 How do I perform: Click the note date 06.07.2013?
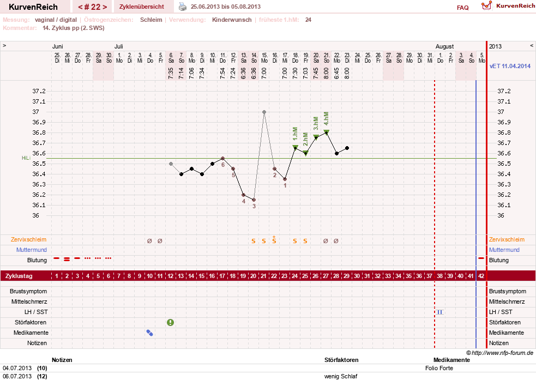point(17,376)
